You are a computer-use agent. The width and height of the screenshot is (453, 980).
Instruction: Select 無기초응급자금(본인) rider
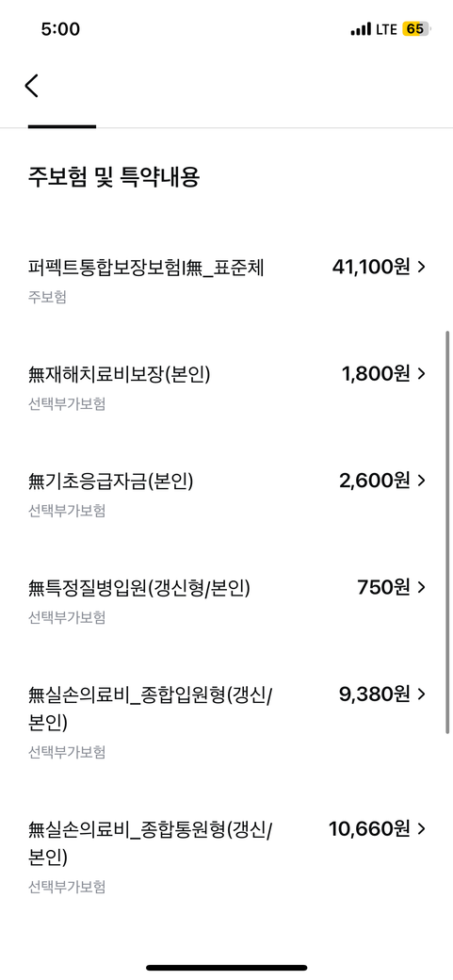pos(226,495)
